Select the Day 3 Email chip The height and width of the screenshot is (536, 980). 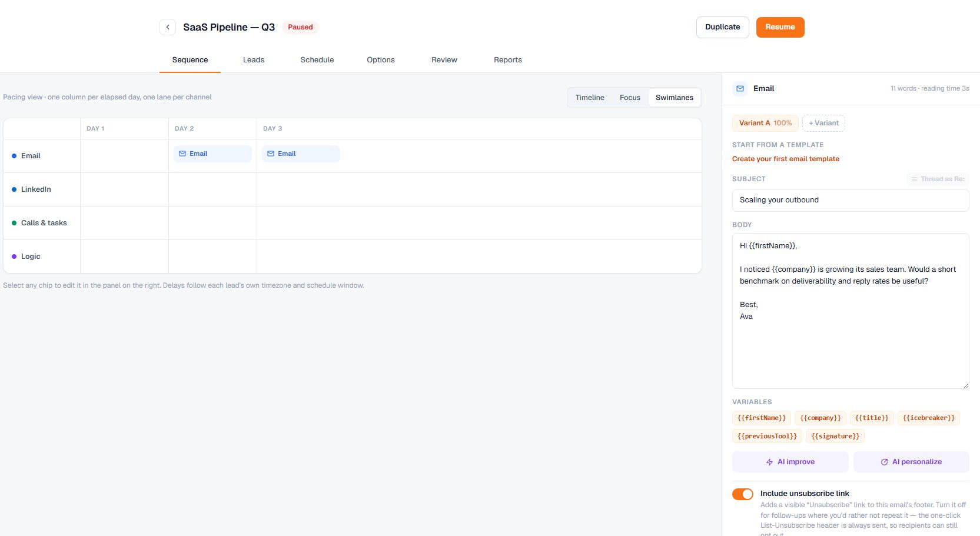point(301,154)
